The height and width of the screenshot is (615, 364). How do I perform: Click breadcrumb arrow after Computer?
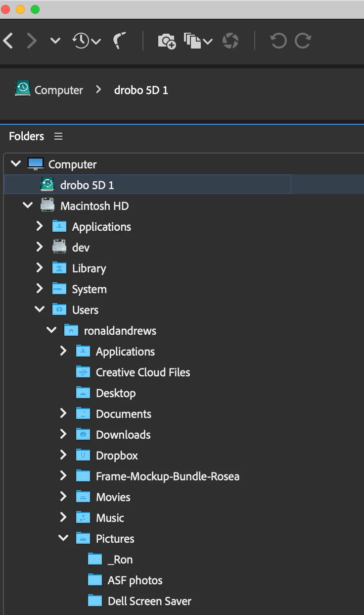pyautogui.click(x=98, y=90)
